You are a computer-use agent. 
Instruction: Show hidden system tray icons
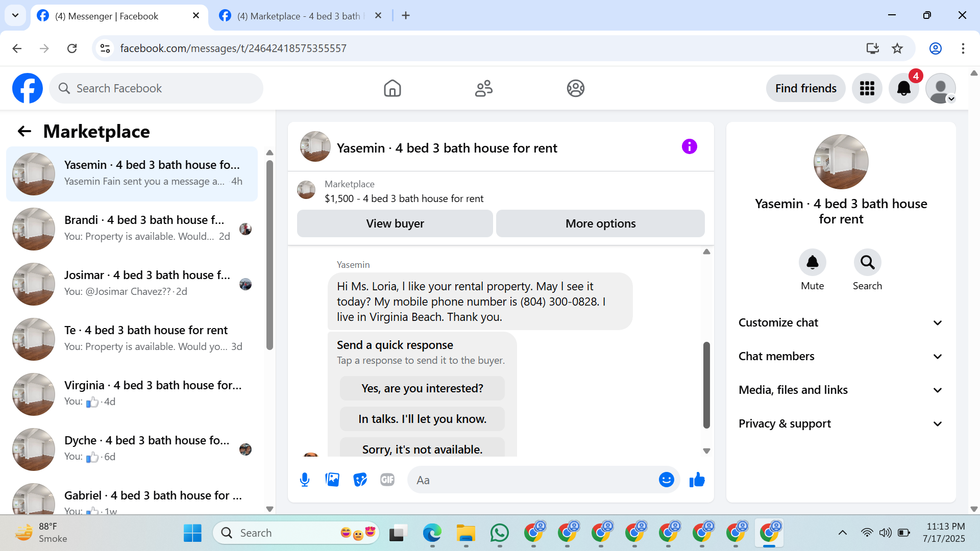click(x=842, y=533)
